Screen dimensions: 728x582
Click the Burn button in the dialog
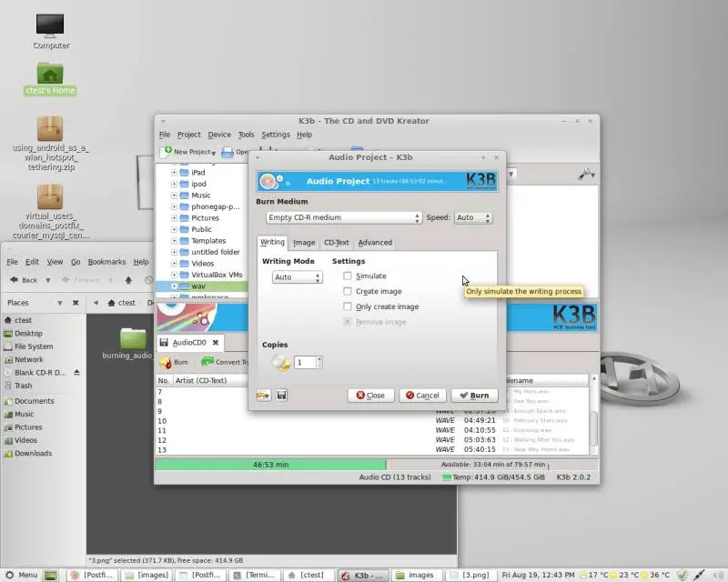[474, 395]
